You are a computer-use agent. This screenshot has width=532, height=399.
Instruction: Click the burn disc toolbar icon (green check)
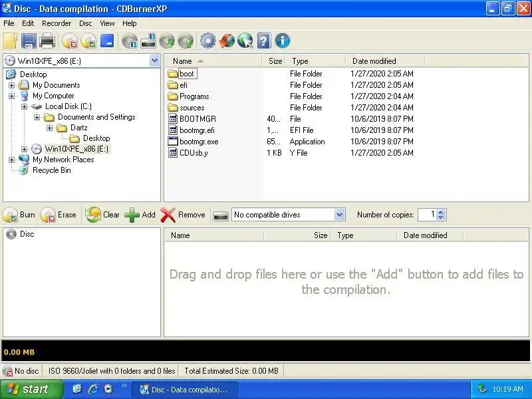[x=88, y=41]
